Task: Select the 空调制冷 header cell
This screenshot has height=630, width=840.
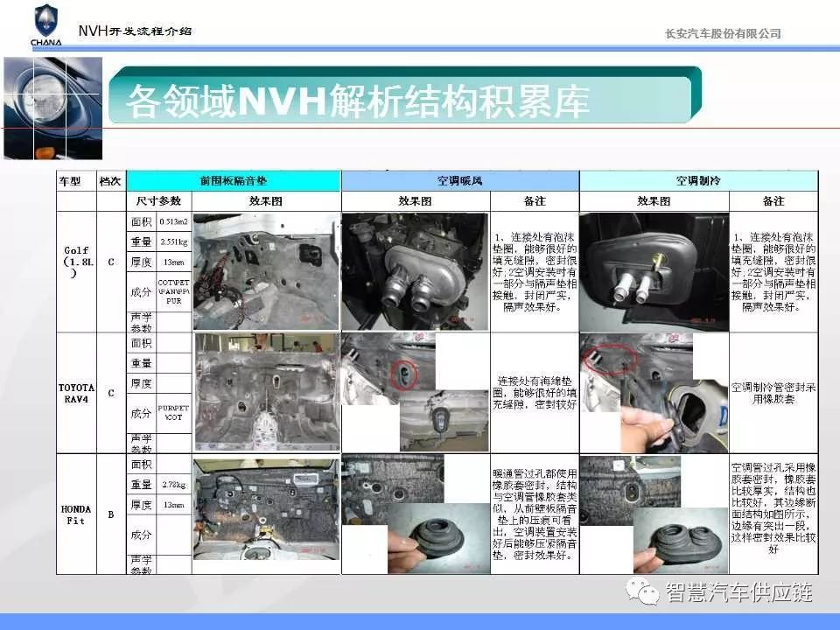Action: click(x=698, y=181)
